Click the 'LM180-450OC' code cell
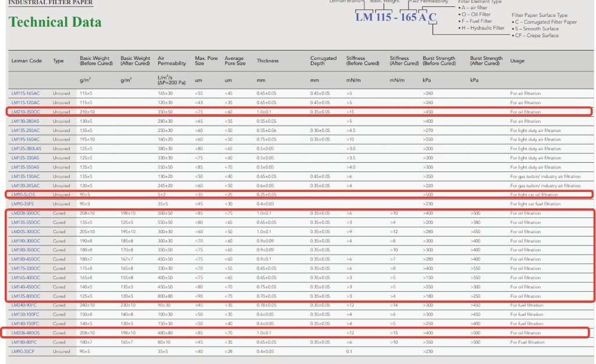596x364 pixels. [26, 259]
